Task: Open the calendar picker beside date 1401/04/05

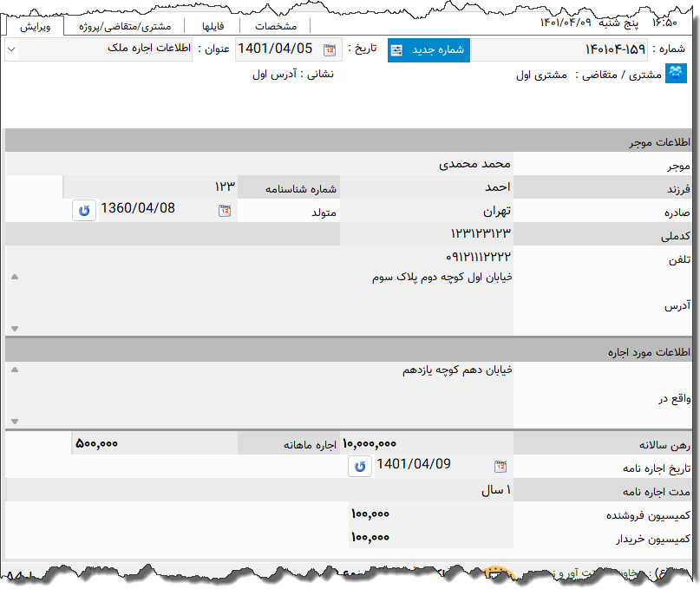Action: (x=330, y=49)
